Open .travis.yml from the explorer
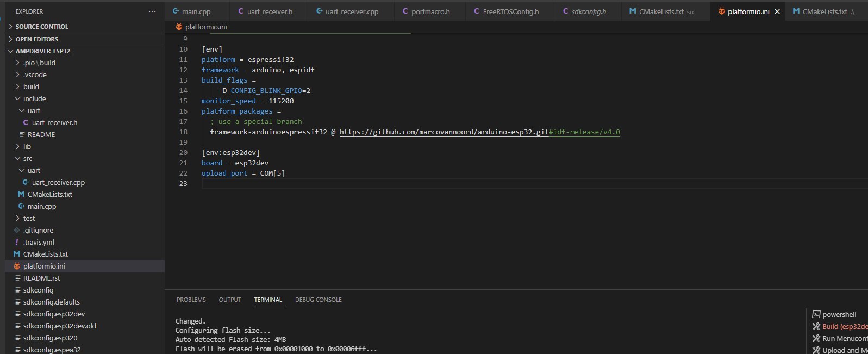The height and width of the screenshot is (354, 868). (x=39, y=242)
